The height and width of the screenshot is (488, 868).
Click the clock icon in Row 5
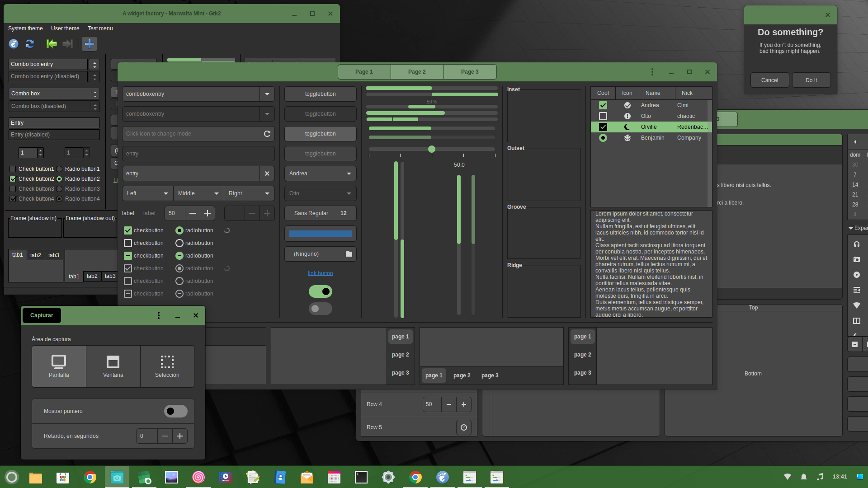tap(464, 427)
